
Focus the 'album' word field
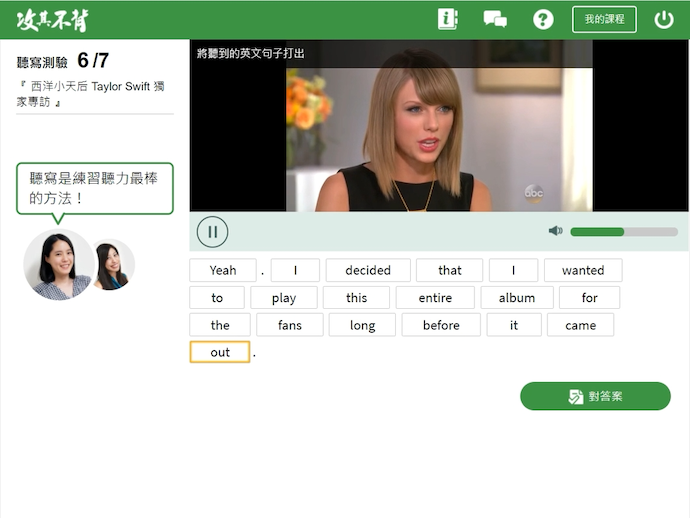click(x=517, y=298)
